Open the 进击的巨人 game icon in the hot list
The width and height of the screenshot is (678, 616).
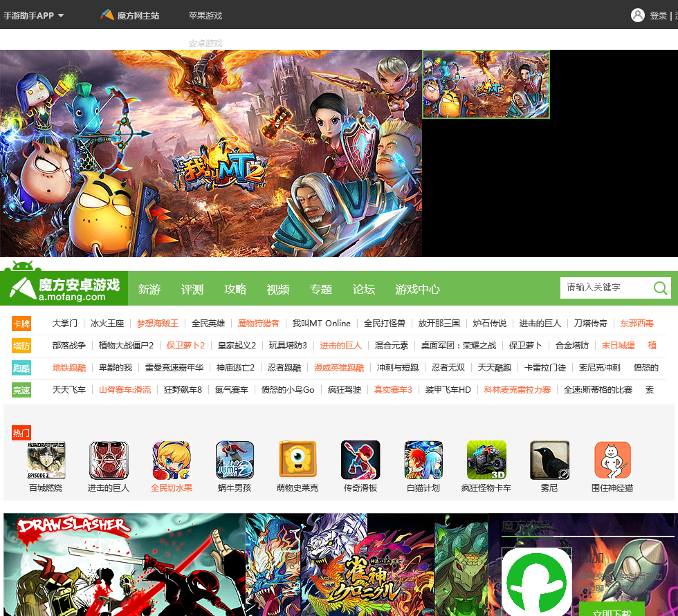tap(109, 460)
